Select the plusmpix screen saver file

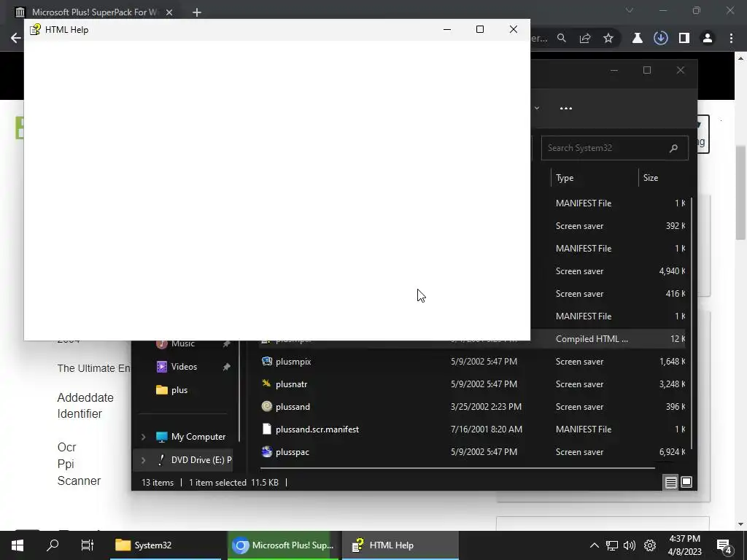coord(293,362)
